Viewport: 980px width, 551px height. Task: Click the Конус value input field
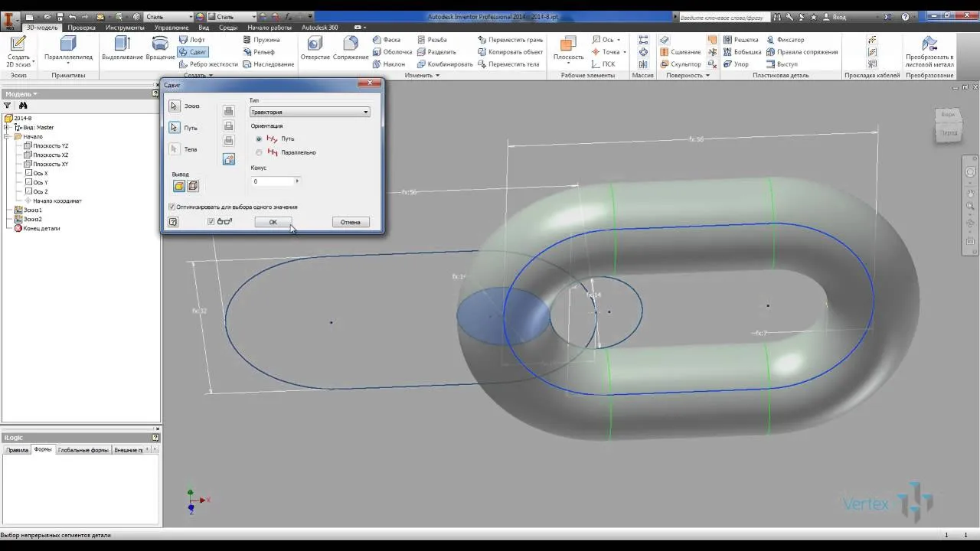click(273, 181)
